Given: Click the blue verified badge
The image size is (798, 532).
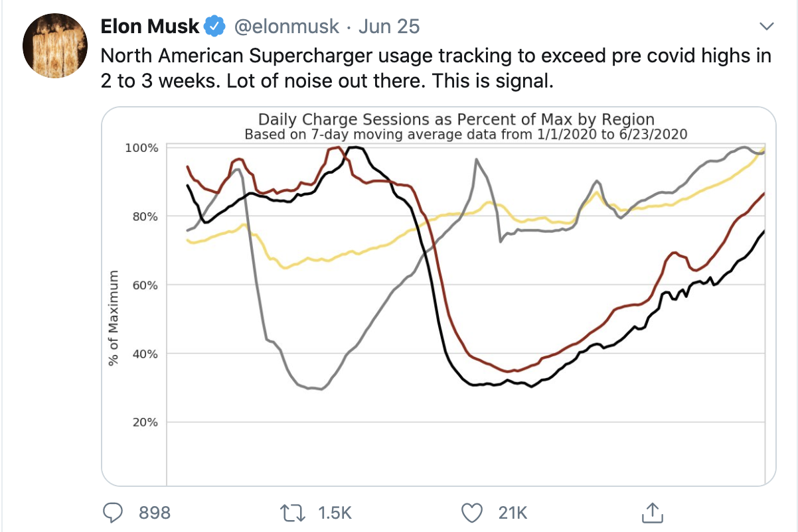Looking at the screenshot, I should tap(213, 27).
